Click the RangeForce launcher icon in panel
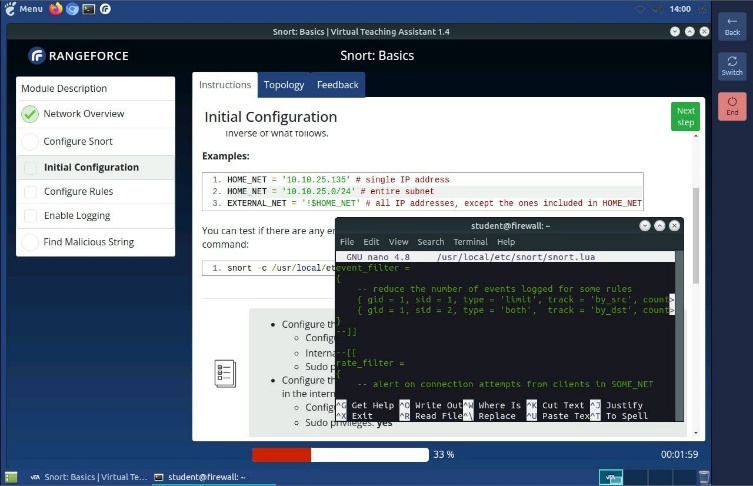The width and height of the screenshot is (753, 486). coord(105,9)
